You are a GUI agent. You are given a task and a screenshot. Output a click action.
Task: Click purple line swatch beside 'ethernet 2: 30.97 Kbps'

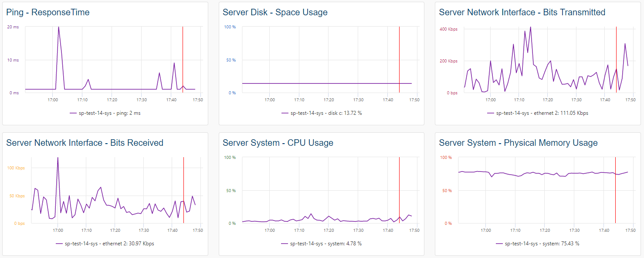click(x=59, y=244)
